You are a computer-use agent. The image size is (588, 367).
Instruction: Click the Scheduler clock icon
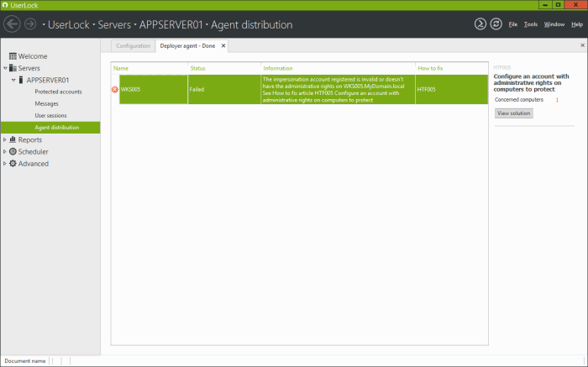(x=13, y=151)
